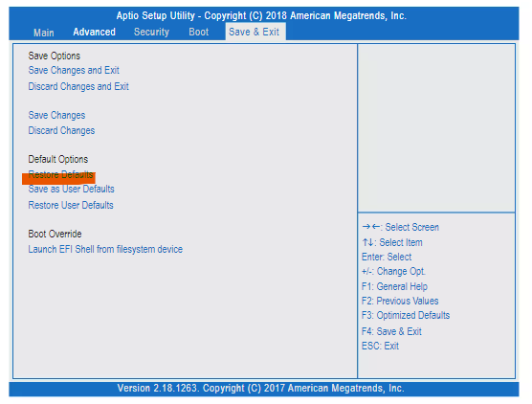Click the F4: Save & Exit hint
Viewport: 532px width, 404px height.
tap(391, 331)
